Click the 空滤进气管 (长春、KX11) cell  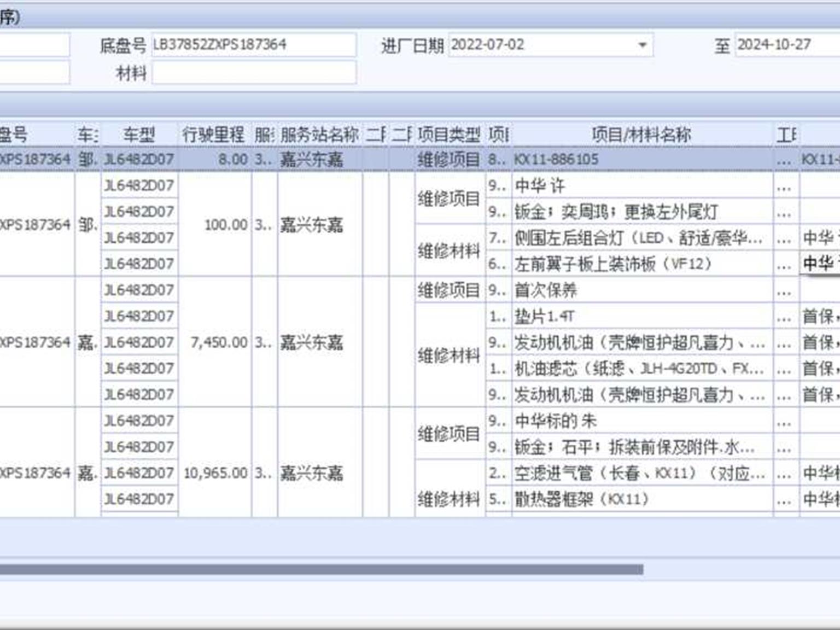(642, 473)
